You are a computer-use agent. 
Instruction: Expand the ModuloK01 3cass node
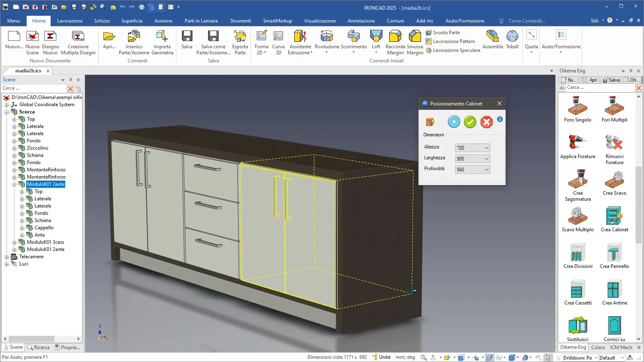(x=14, y=243)
